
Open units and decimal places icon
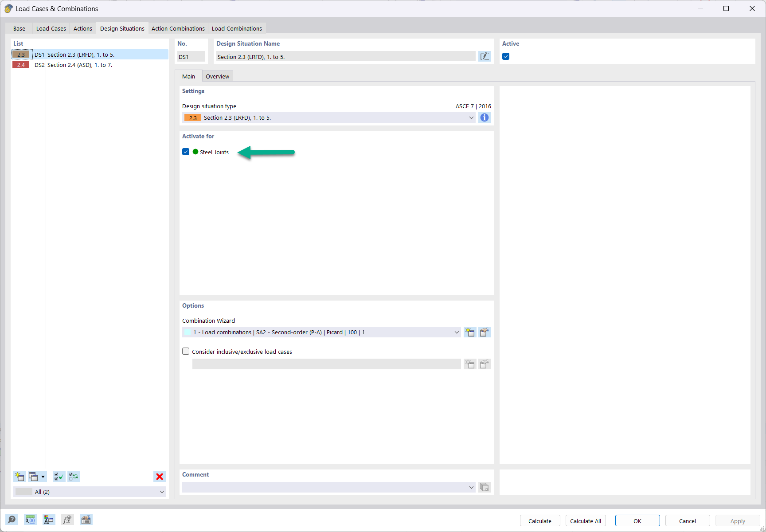(30, 520)
